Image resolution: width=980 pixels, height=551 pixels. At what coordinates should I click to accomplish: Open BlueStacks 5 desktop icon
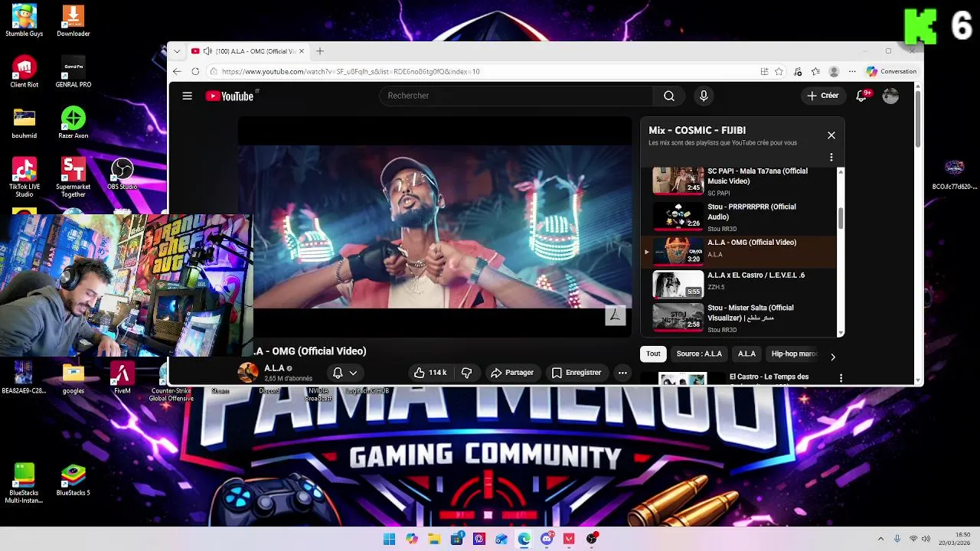point(73,480)
